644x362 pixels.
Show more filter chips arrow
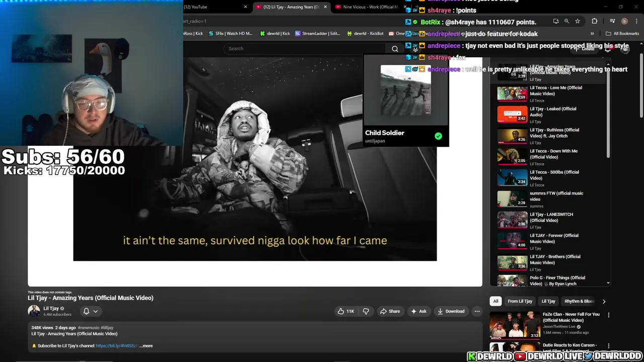pyautogui.click(x=604, y=301)
